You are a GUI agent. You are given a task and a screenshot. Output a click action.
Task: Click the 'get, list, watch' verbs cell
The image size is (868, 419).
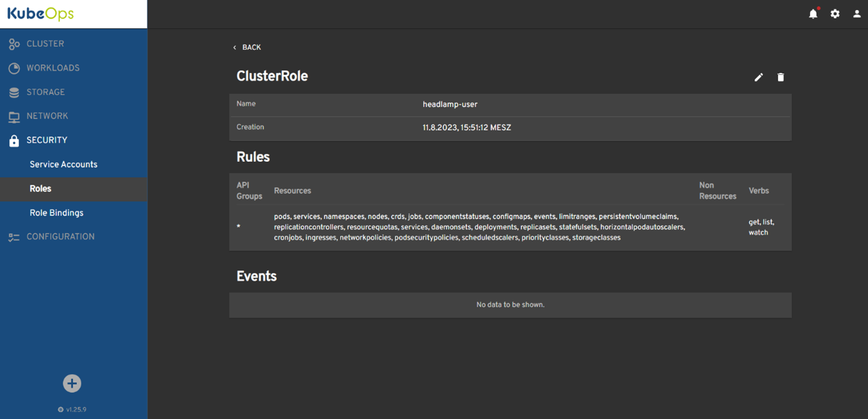click(762, 227)
